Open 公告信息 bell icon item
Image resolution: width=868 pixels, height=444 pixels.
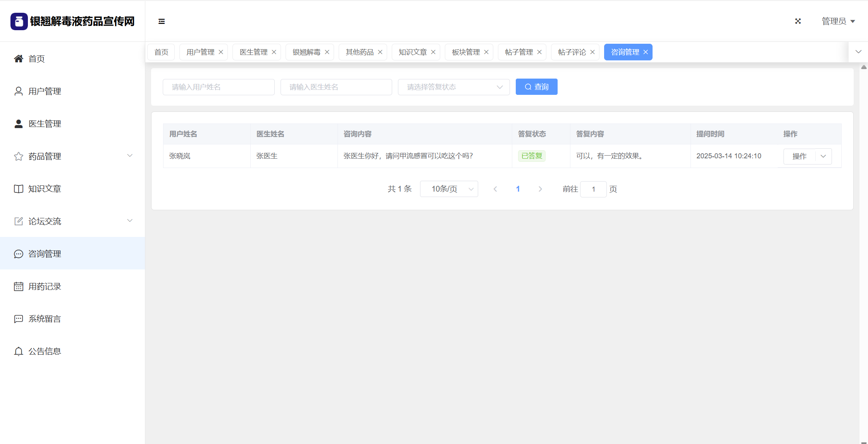click(19, 351)
